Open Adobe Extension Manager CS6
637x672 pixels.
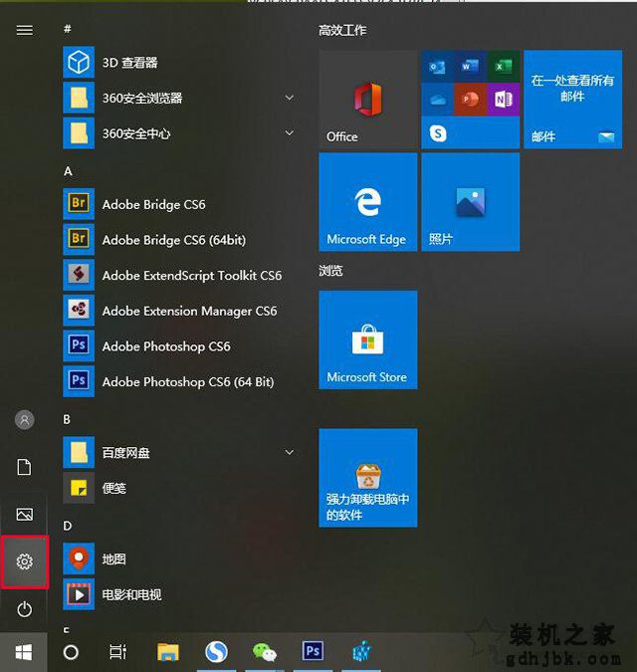[179, 311]
